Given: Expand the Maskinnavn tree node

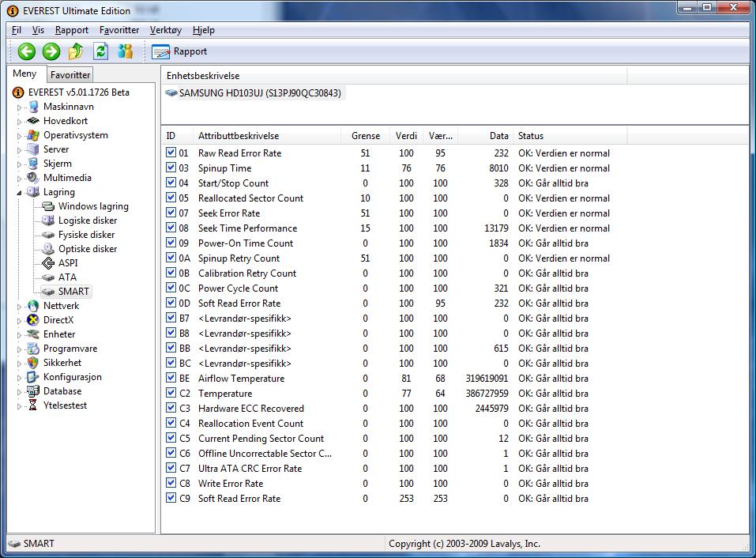Looking at the screenshot, I should pos(19,107).
